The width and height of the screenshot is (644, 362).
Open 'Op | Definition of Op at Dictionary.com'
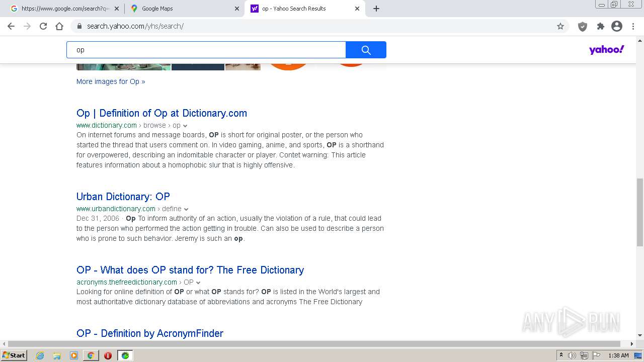tap(162, 113)
